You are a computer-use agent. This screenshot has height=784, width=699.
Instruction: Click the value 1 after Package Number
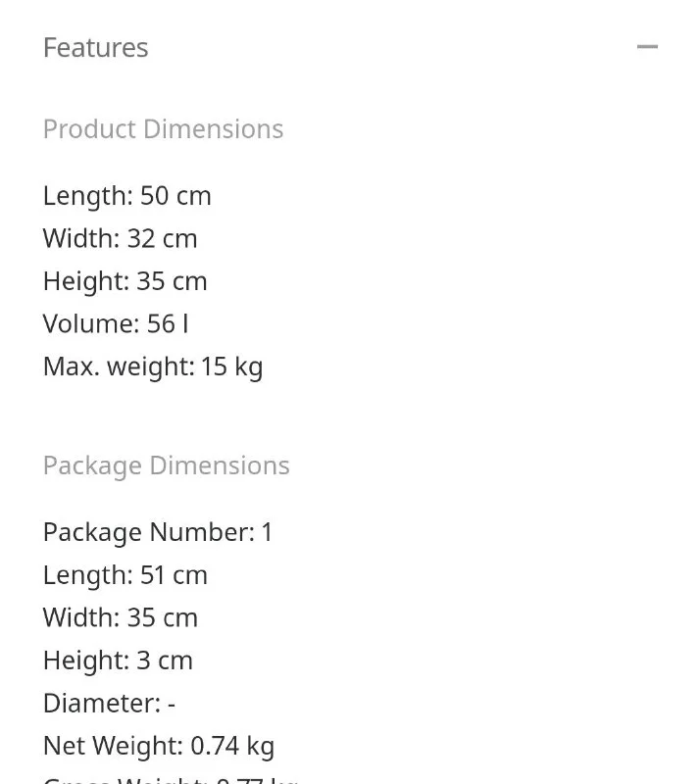[267, 533]
